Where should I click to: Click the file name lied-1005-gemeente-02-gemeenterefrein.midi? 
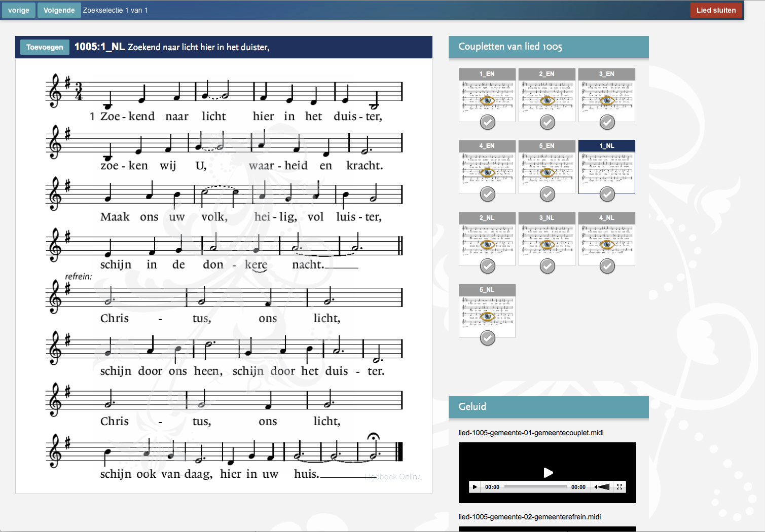pos(529,517)
